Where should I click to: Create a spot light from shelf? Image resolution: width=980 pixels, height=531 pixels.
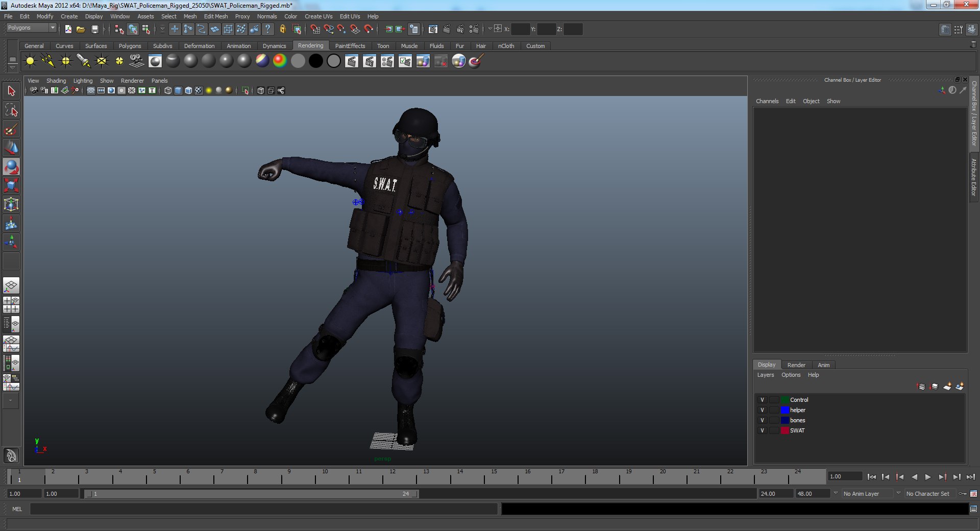[84, 61]
